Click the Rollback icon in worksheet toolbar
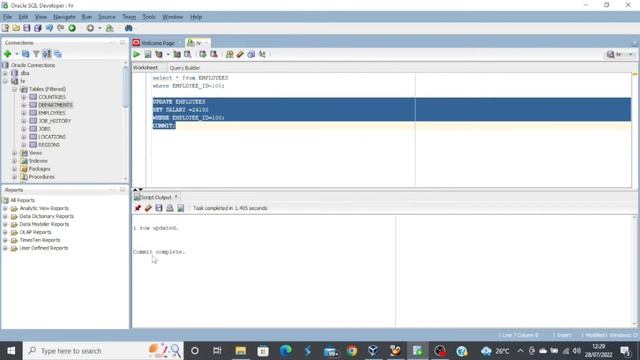The image size is (640, 360). click(x=213, y=54)
